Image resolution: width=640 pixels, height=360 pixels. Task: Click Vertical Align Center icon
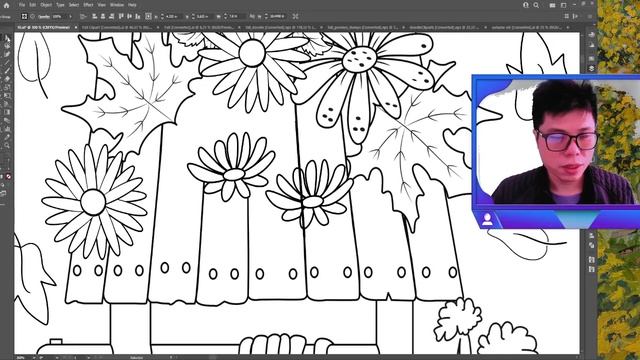(129, 16)
